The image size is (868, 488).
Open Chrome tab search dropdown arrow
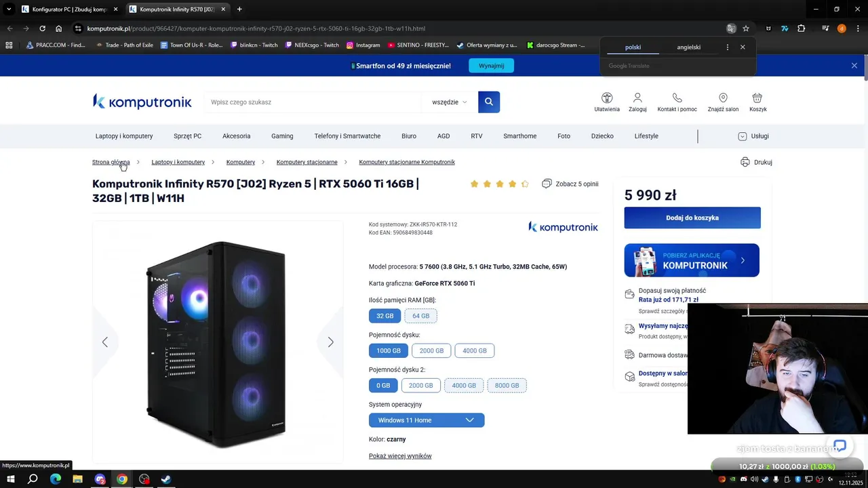click(x=9, y=9)
